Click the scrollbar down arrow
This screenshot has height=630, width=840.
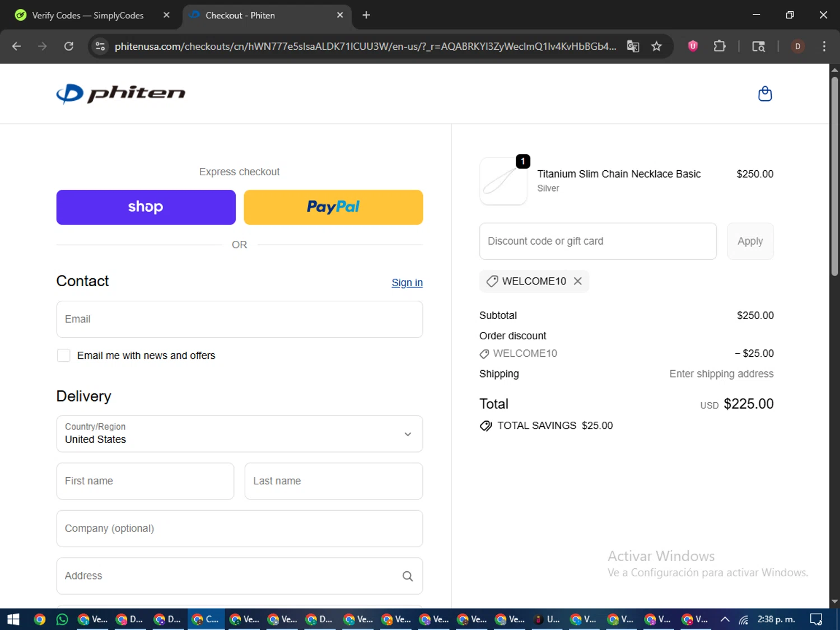(834, 601)
